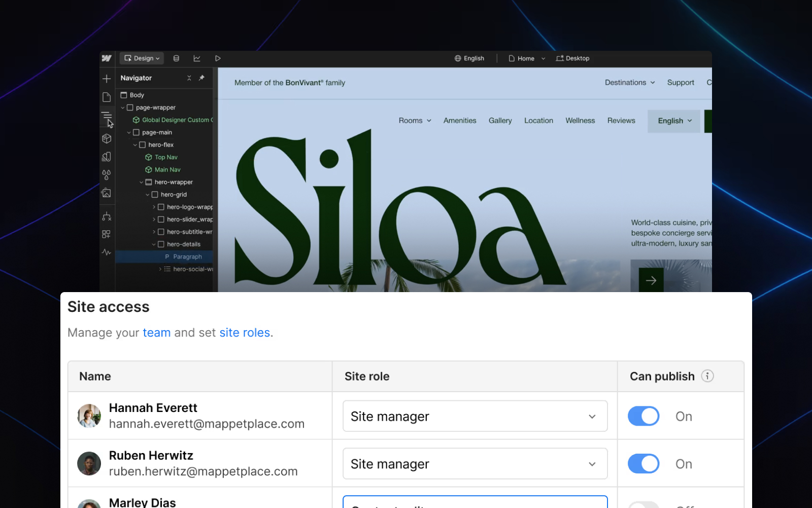Expand the hero-logo-wrapper tree node
This screenshot has height=508, width=812.
[x=154, y=207]
